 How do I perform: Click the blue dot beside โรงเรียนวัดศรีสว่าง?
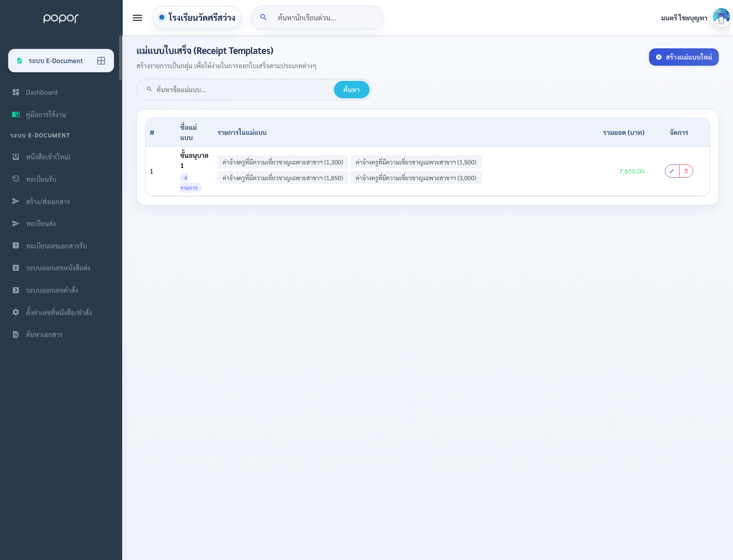click(162, 17)
